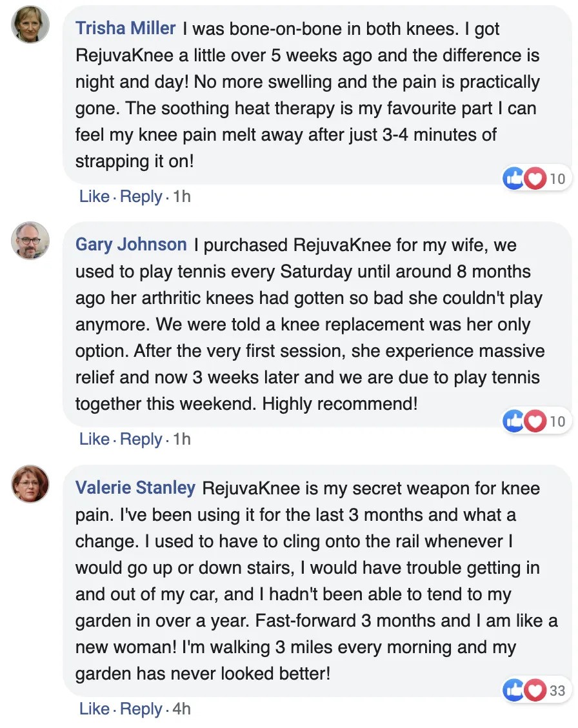Like Valerie Stanley's comment
This screenshot has height=728, width=578.
94,709
